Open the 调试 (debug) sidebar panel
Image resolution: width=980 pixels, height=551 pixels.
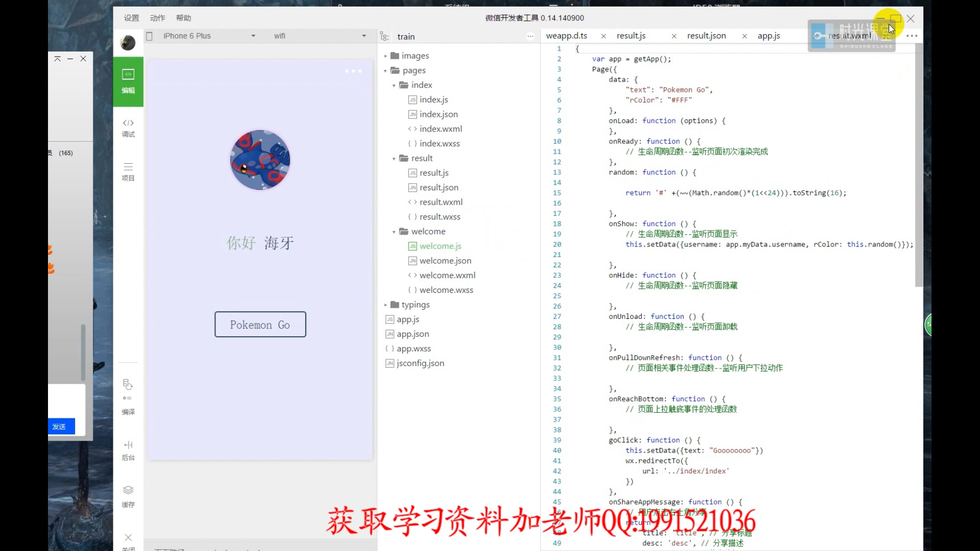128,128
